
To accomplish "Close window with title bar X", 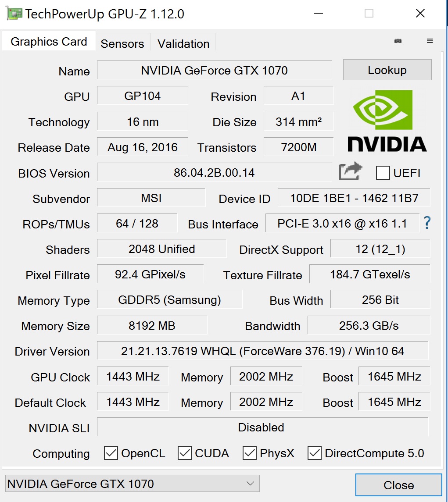I will click(420, 14).
